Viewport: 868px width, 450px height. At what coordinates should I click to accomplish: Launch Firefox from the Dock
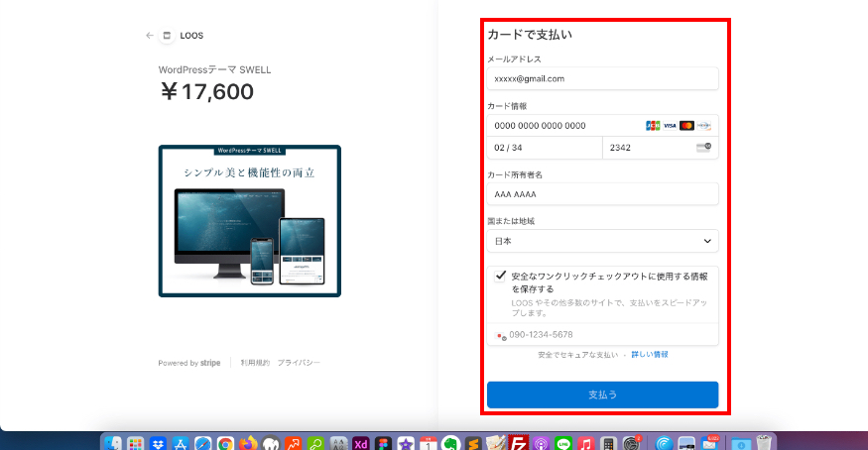(x=248, y=443)
